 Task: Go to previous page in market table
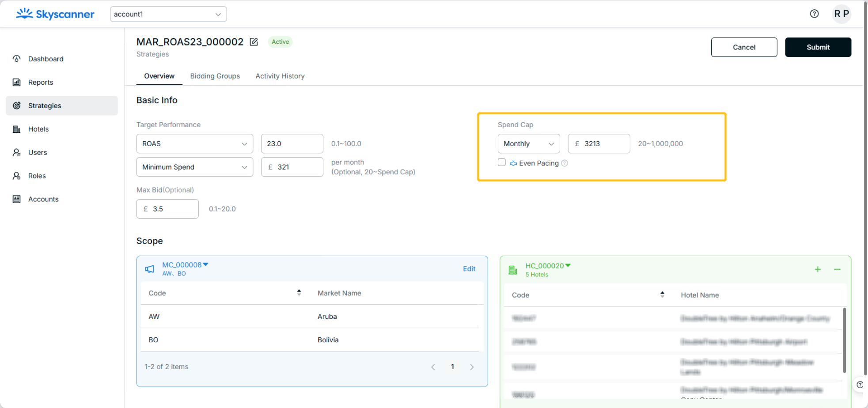point(433,367)
